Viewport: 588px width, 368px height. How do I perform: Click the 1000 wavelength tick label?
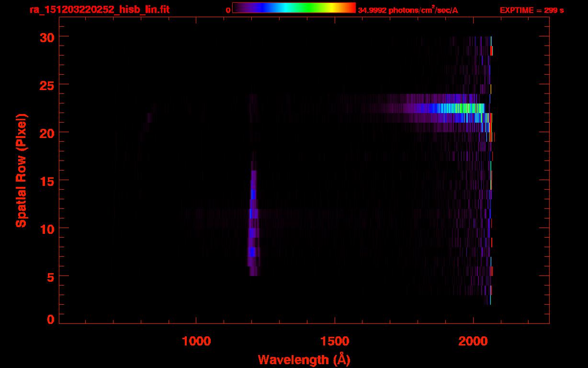[196, 341]
